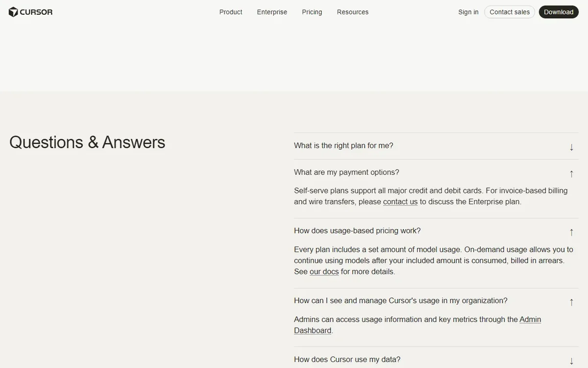Click the Contact sales button

(x=510, y=12)
